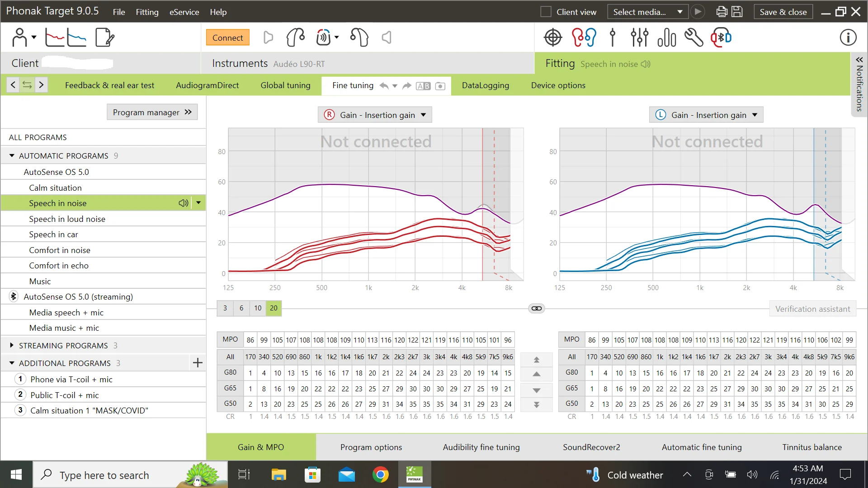Image resolution: width=868 pixels, height=488 pixels.
Task: Add a new additional program
Action: pyautogui.click(x=198, y=363)
